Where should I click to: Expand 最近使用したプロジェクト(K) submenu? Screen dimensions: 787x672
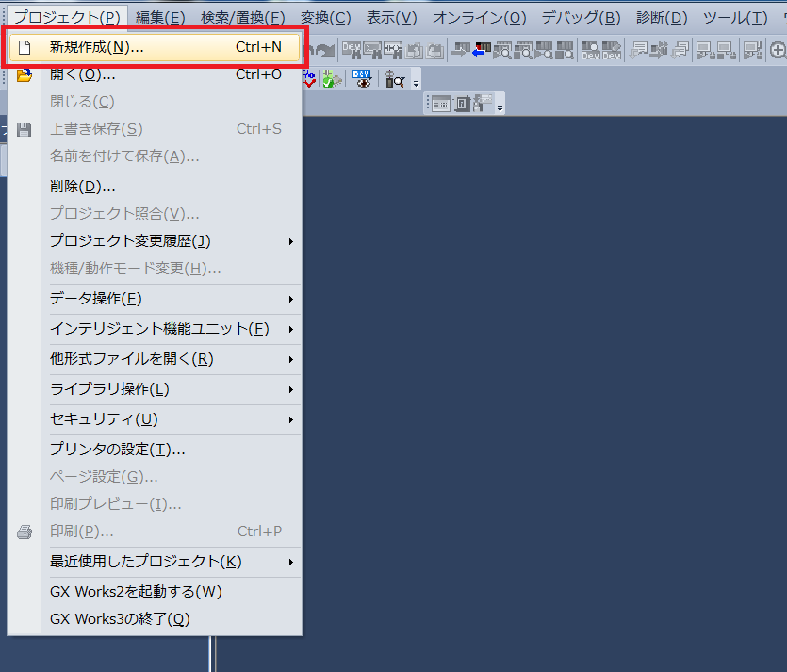coord(155,562)
